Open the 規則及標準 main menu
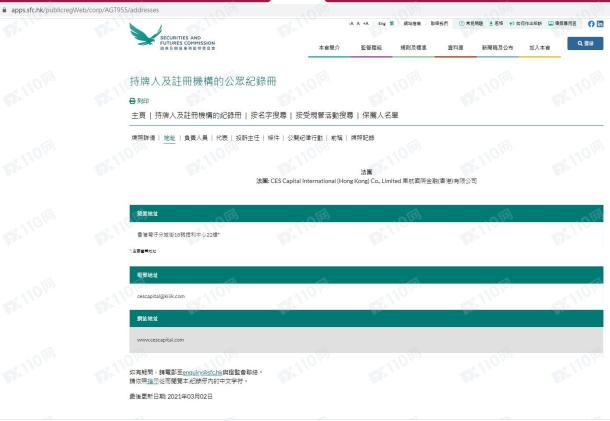Image resolution: width=610 pixels, height=421 pixels. tap(413, 47)
